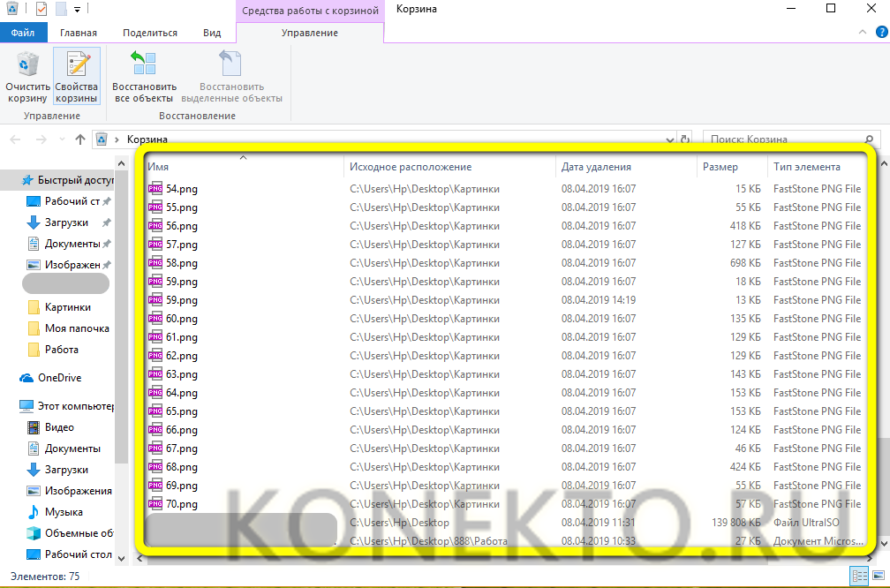Open the quick access toolbar customize dropdown
890x588 pixels.
77,9
